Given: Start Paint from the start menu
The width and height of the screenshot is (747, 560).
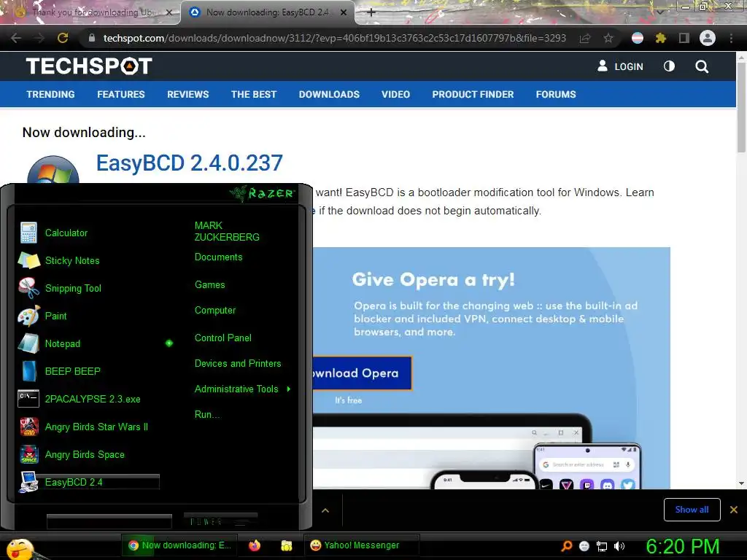Looking at the screenshot, I should point(43,316).
